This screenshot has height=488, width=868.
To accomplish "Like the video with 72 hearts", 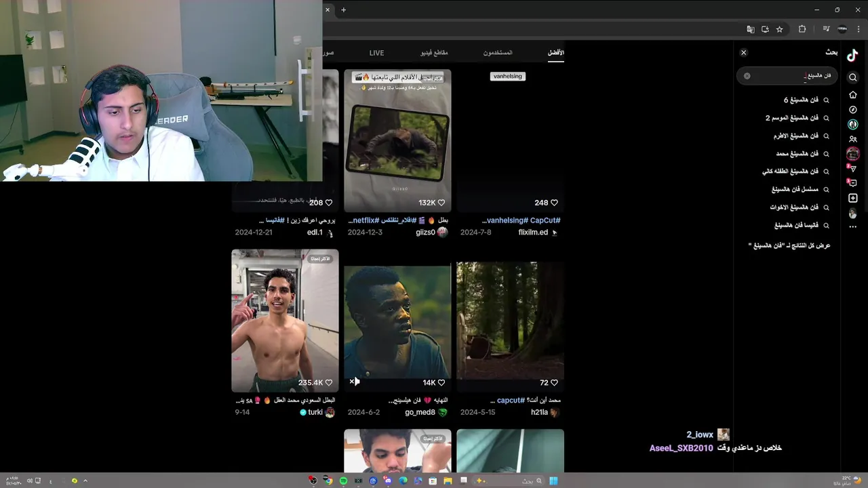I will [554, 383].
